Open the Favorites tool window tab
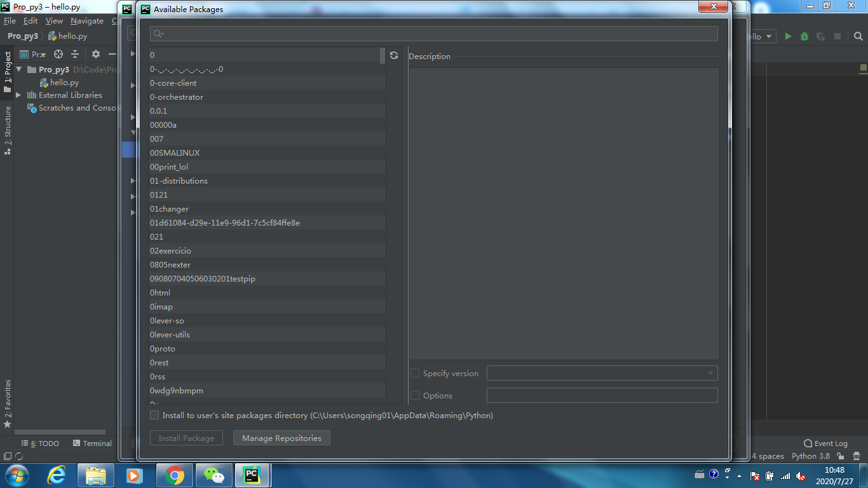 point(8,403)
